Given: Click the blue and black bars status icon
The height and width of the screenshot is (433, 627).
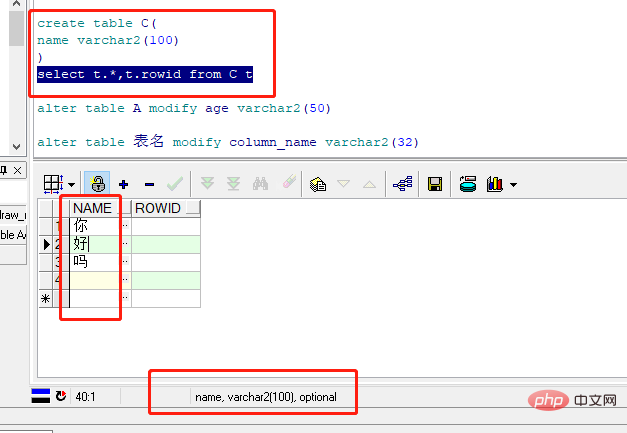Looking at the screenshot, I should pos(40,396).
